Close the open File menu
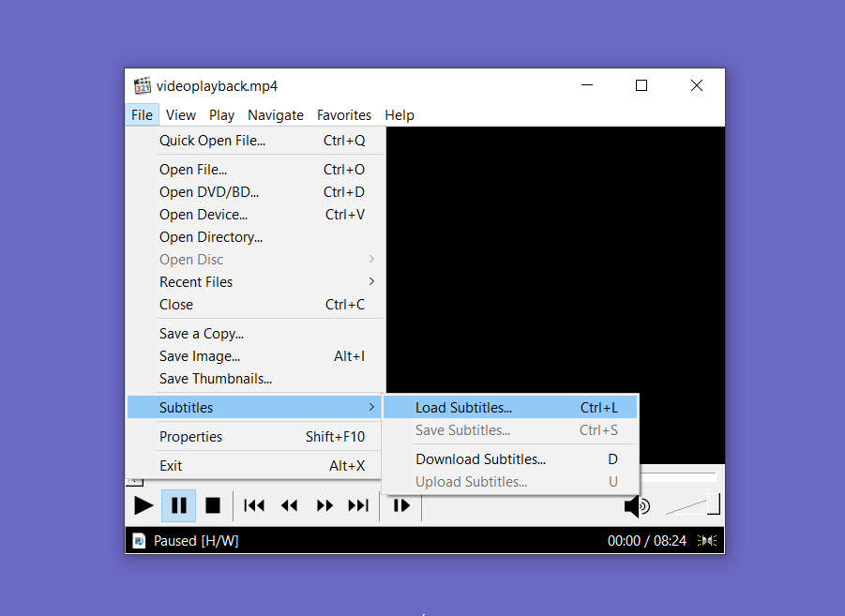 pos(142,114)
